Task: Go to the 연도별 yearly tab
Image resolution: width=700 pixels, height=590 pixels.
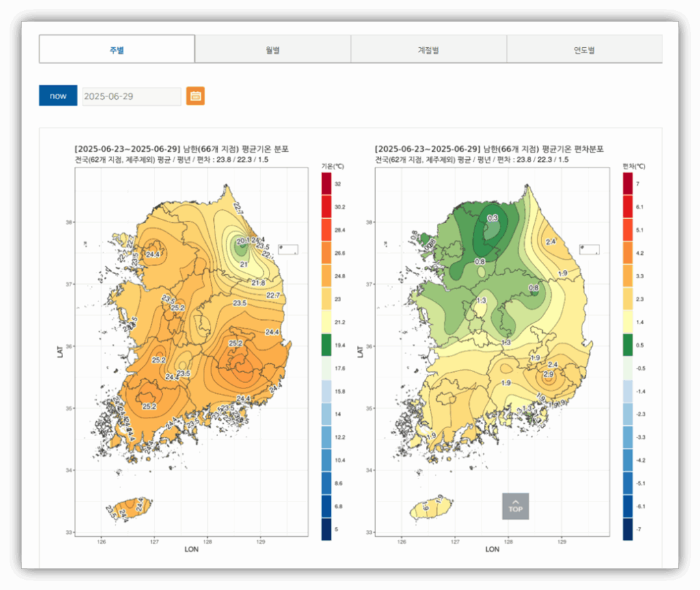Action: (x=584, y=49)
